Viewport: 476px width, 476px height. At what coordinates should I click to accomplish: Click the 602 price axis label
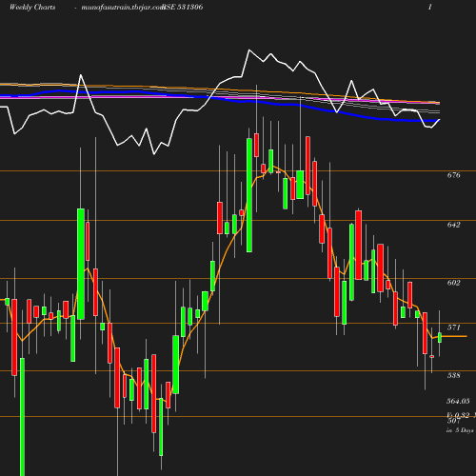[x=453, y=283]
